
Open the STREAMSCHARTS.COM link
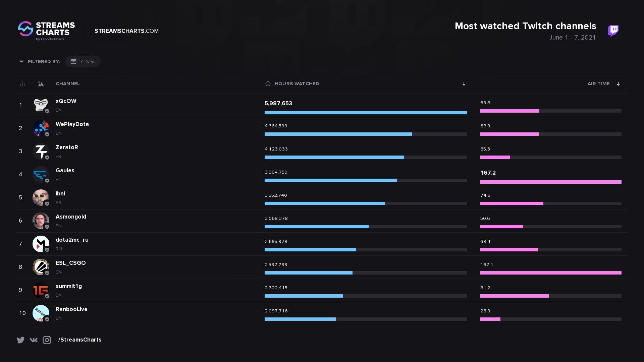point(126,31)
